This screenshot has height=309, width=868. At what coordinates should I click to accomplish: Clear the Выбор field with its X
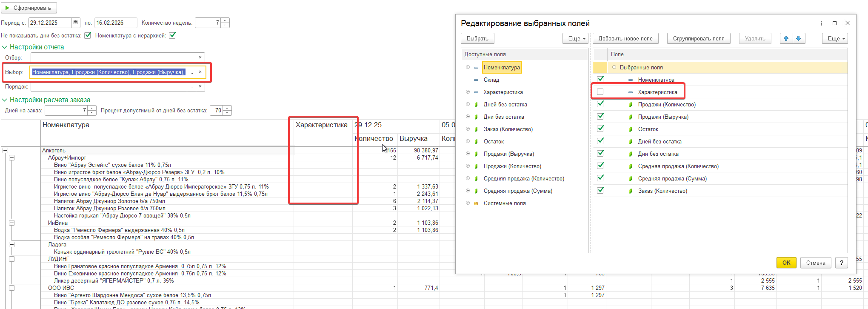tap(200, 72)
